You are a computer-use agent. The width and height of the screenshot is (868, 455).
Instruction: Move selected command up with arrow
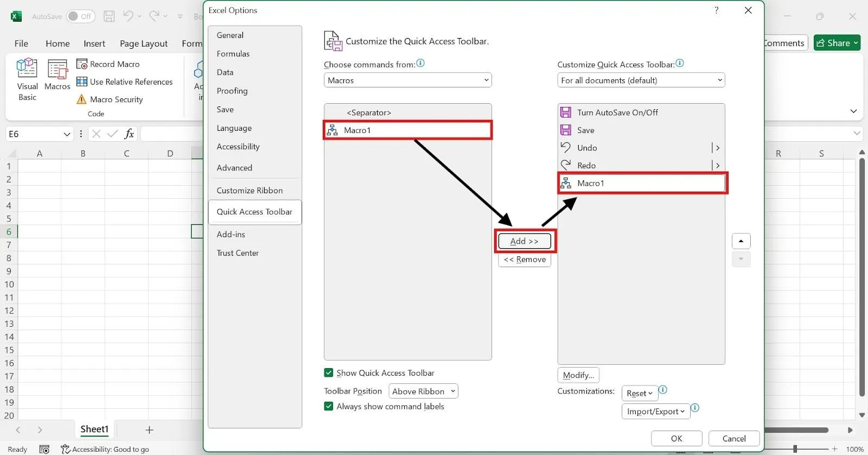point(741,241)
